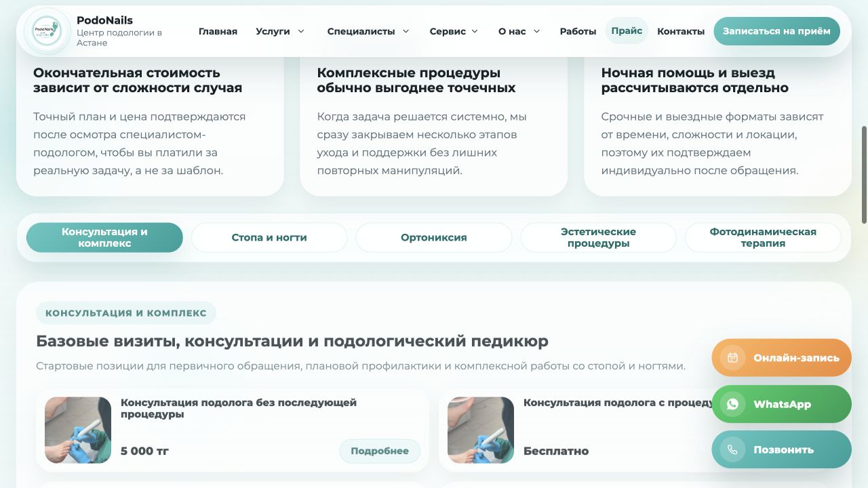868x488 pixels.
Task: Click the Бесплатно price label
Action: pyautogui.click(x=556, y=451)
